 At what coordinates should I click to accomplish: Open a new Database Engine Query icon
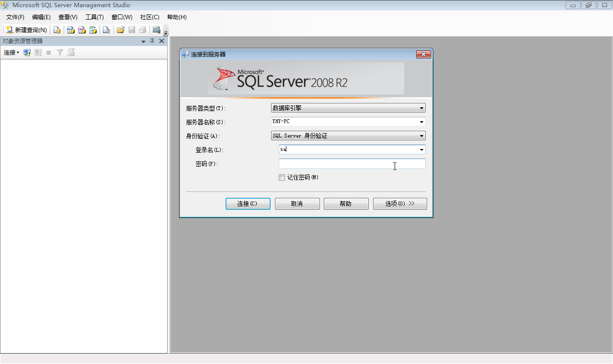tap(57, 30)
